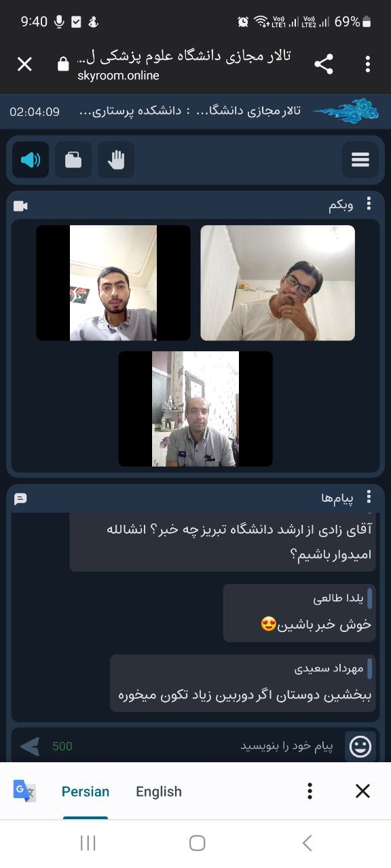391x868 pixels.
Task: Select the Persian language tab
Action: pos(86,791)
